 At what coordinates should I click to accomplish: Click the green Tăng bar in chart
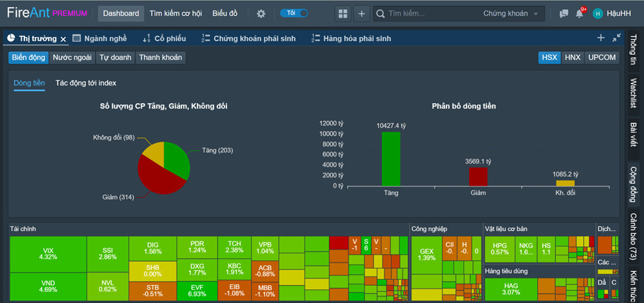coord(391,159)
